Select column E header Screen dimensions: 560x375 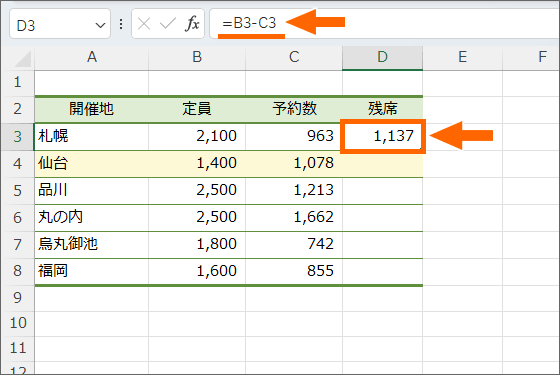(462, 58)
